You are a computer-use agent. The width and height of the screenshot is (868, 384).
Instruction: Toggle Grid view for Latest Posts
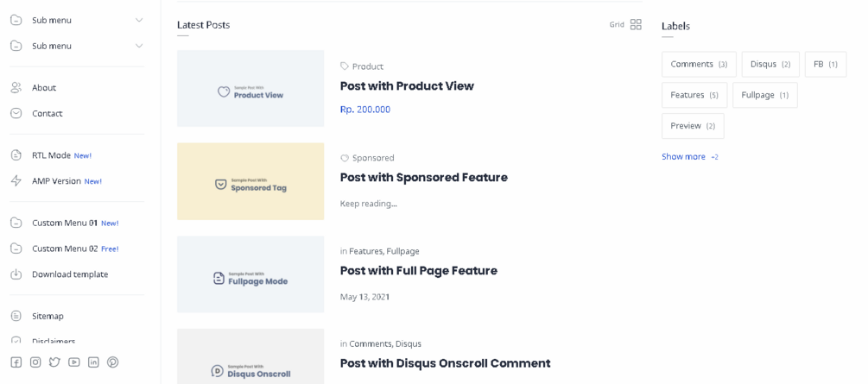pos(636,25)
